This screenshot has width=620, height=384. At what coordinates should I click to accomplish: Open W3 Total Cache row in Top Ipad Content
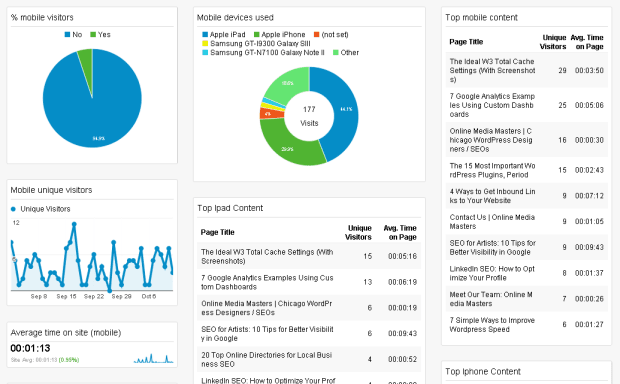pyautogui.click(x=309, y=256)
